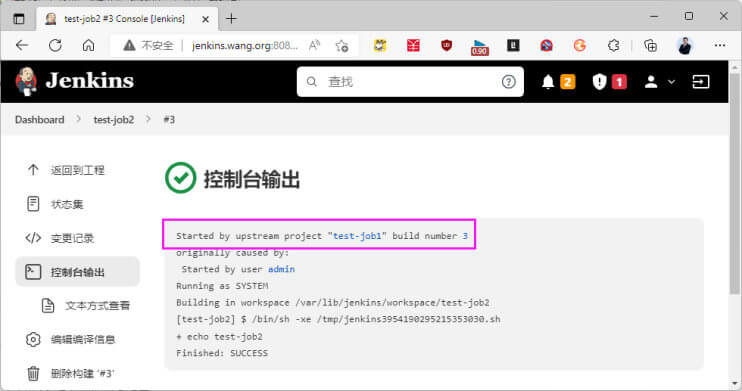Viewport: 742px width, 391px height.
Task: Open the Jenkins notifications bell
Action: click(548, 82)
